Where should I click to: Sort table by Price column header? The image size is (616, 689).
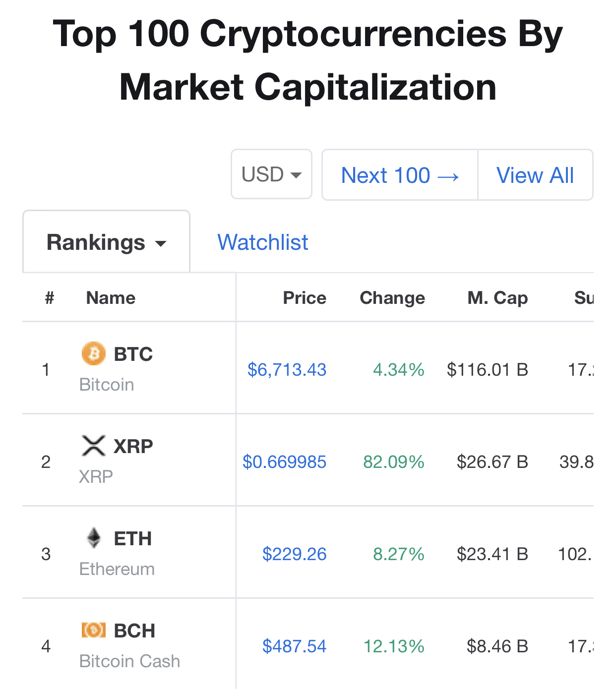(304, 298)
